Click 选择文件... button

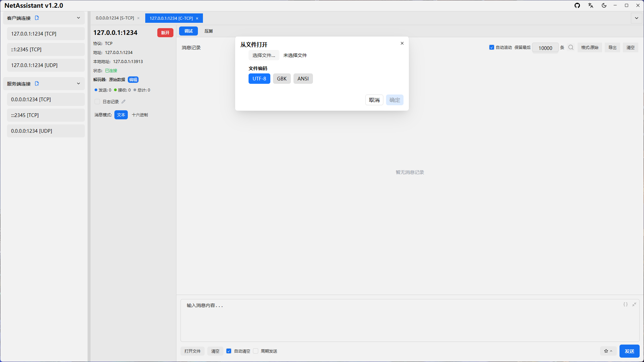(264, 55)
